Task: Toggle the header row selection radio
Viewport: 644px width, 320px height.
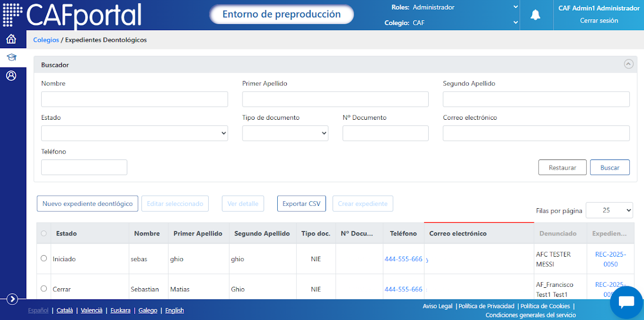Action: pos(44,233)
